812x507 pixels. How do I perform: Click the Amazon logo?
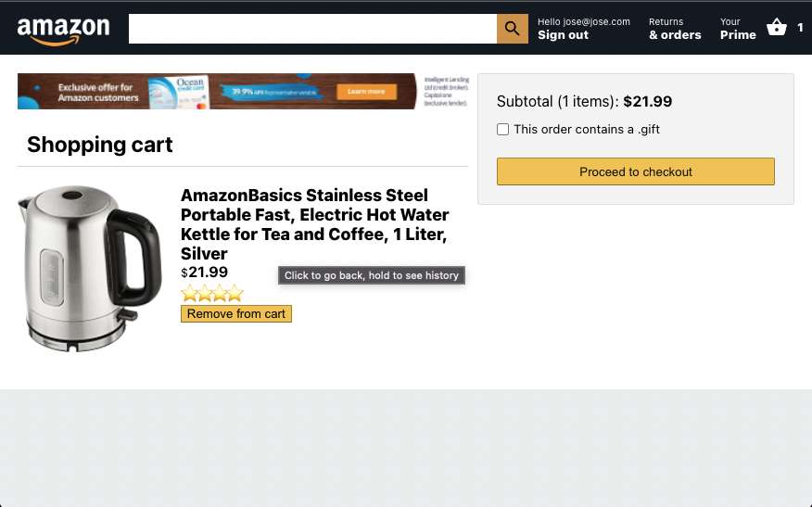tap(63, 32)
